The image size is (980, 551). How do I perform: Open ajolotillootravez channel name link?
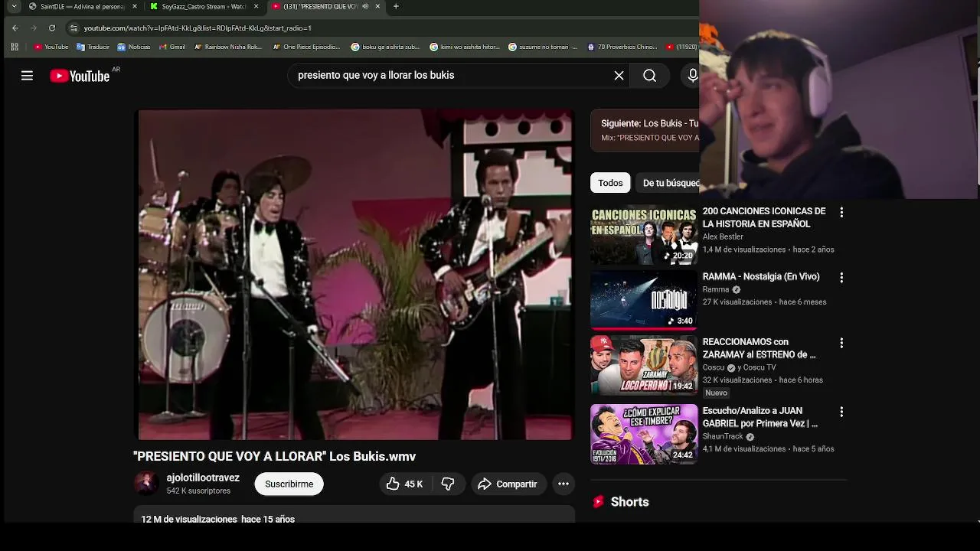pyautogui.click(x=203, y=478)
